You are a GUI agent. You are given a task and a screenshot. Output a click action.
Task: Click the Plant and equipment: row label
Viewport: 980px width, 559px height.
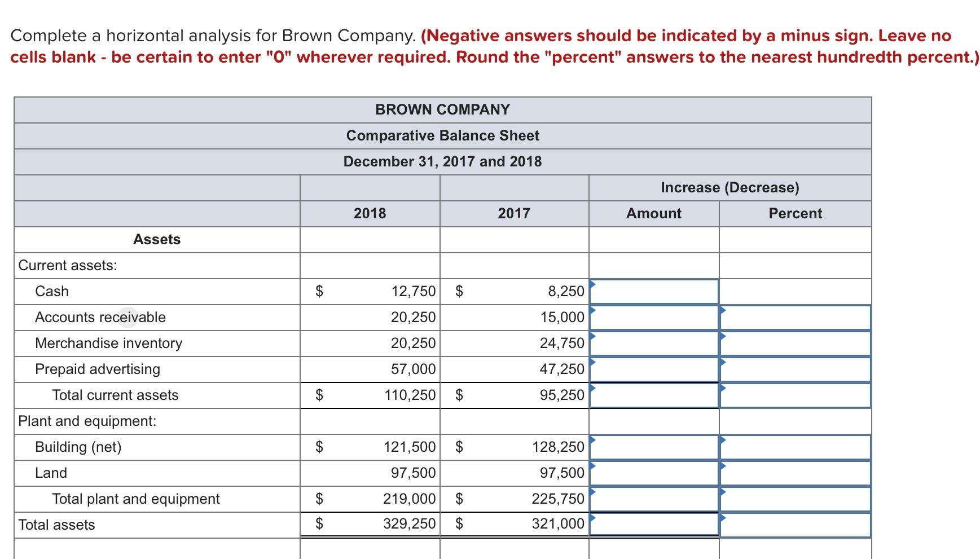pyautogui.click(x=87, y=421)
